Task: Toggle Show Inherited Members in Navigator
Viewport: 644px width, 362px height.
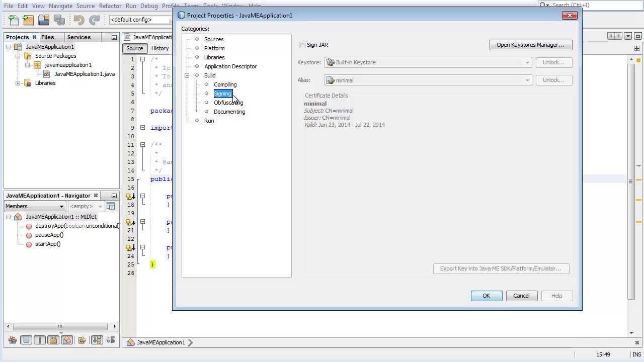Action: [x=13, y=340]
